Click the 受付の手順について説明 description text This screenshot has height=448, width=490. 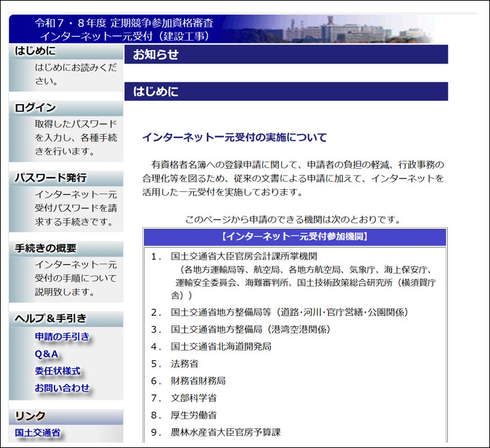tap(76, 278)
